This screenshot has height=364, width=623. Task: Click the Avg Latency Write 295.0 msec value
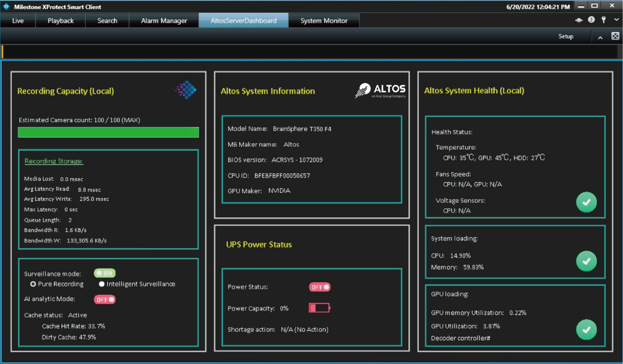click(94, 199)
